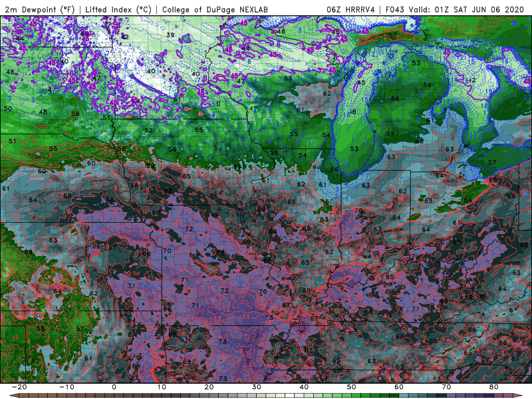Viewport: 532px width, 399px height.
Task: Select the "College of DuPage NEXLAB" header text
Action: [x=215, y=9]
